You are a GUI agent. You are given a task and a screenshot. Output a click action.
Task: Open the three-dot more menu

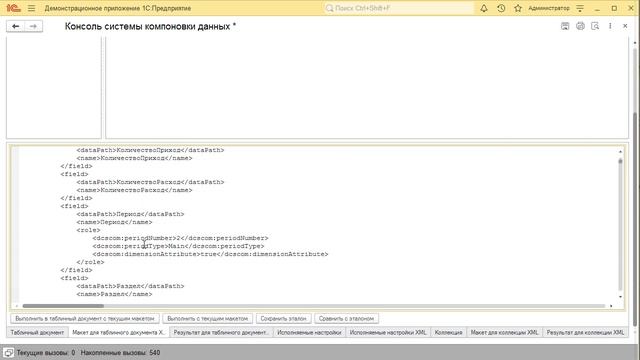pos(610,26)
